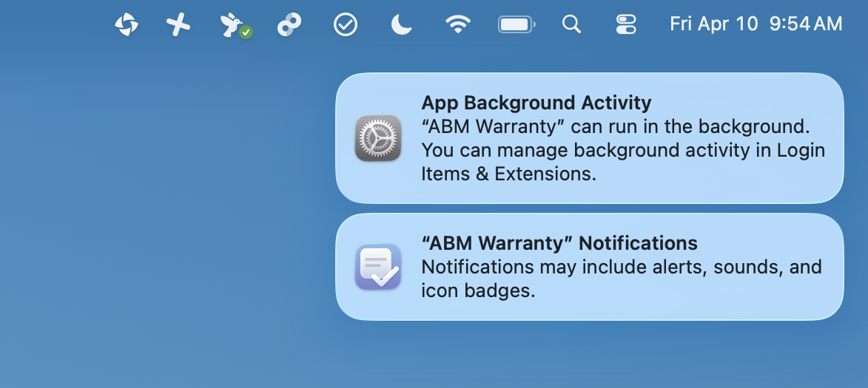Show battery status from menu bar
This screenshot has width=868, height=388.
coord(517,24)
